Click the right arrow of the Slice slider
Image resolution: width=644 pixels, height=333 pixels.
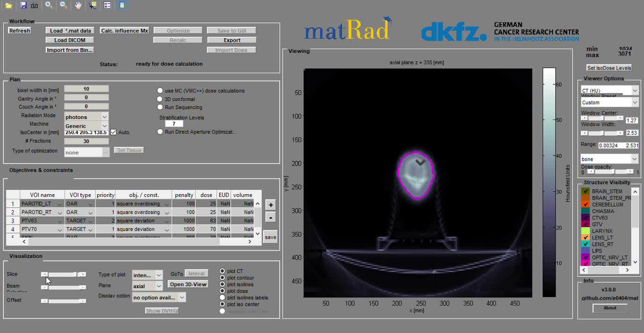83,275
